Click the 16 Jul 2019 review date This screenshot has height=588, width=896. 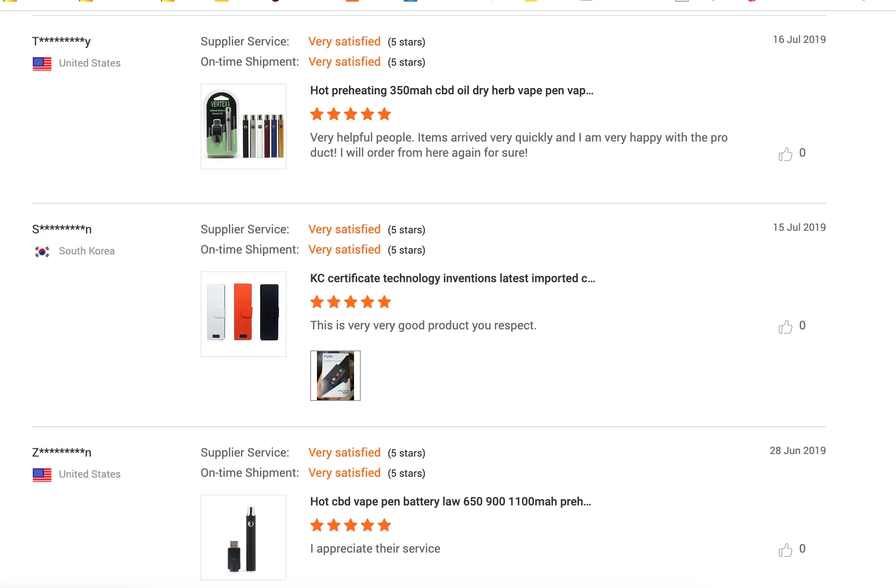[x=799, y=40]
